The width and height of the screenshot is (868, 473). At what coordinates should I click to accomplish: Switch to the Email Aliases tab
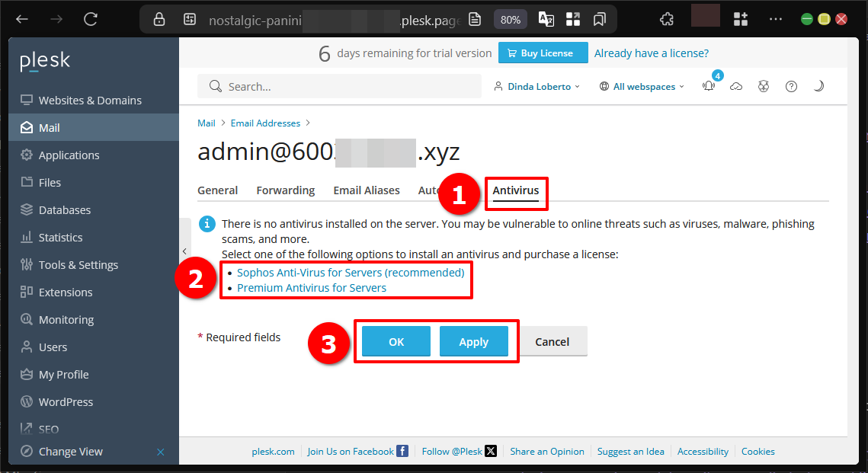coord(366,190)
